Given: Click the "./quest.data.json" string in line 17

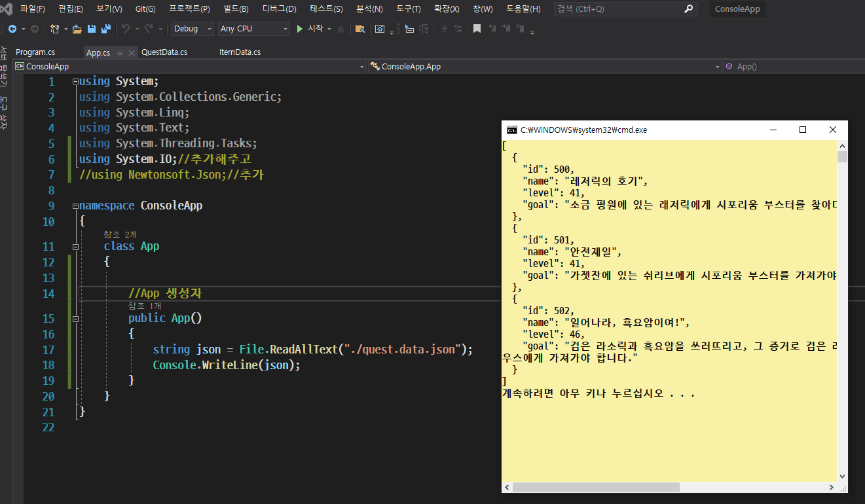Looking at the screenshot, I should 402,350.
